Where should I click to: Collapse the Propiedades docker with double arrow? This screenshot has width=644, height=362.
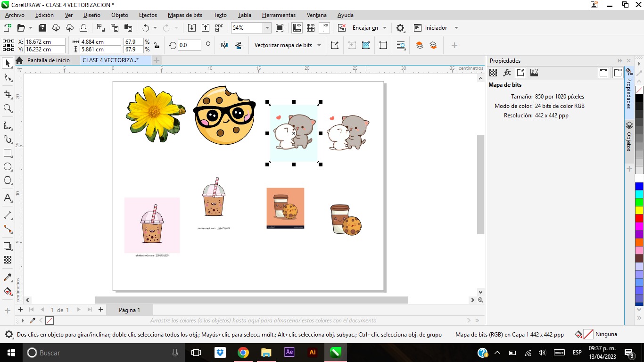click(620, 61)
